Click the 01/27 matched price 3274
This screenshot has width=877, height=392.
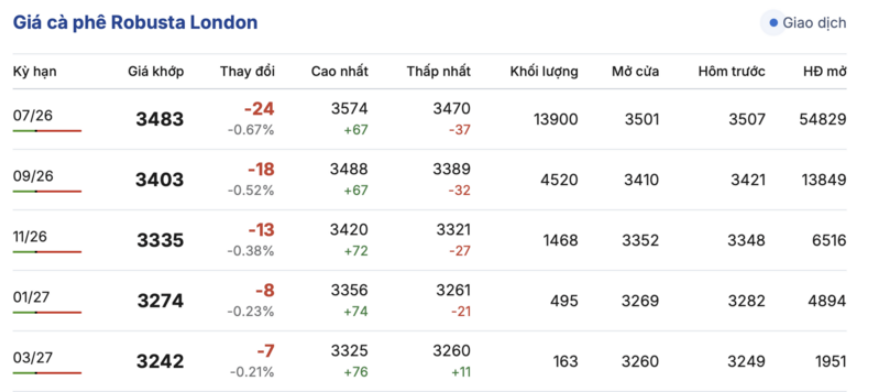[160, 301]
